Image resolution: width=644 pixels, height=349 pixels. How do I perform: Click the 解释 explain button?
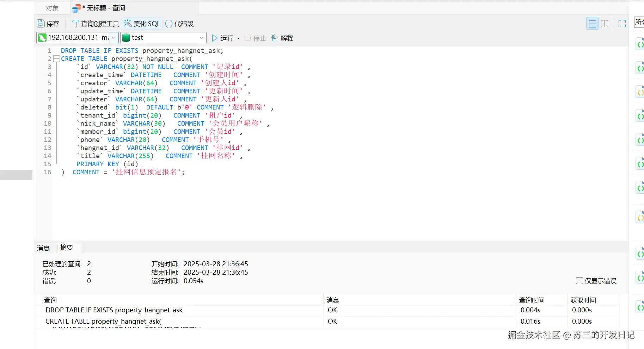tap(282, 38)
